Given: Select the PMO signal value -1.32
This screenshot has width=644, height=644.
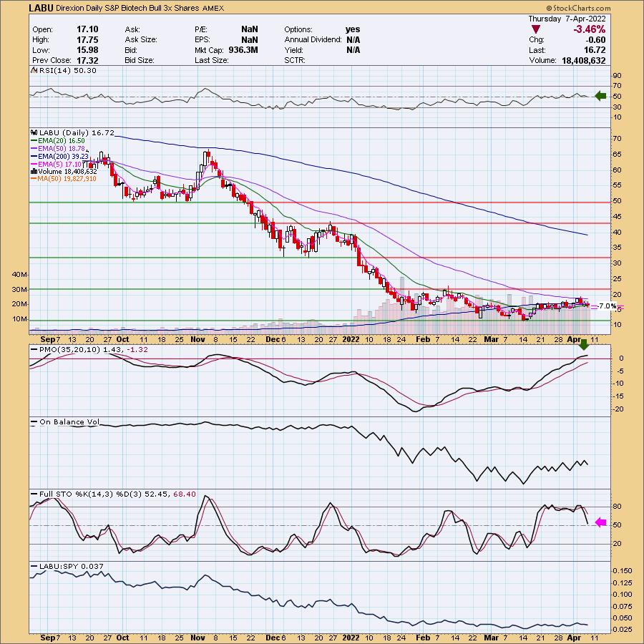Looking at the screenshot, I should coord(138,349).
